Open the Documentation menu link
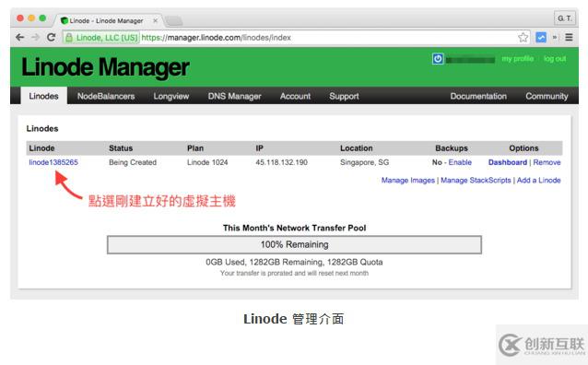This screenshot has height=365, width=588. (478, 96)
